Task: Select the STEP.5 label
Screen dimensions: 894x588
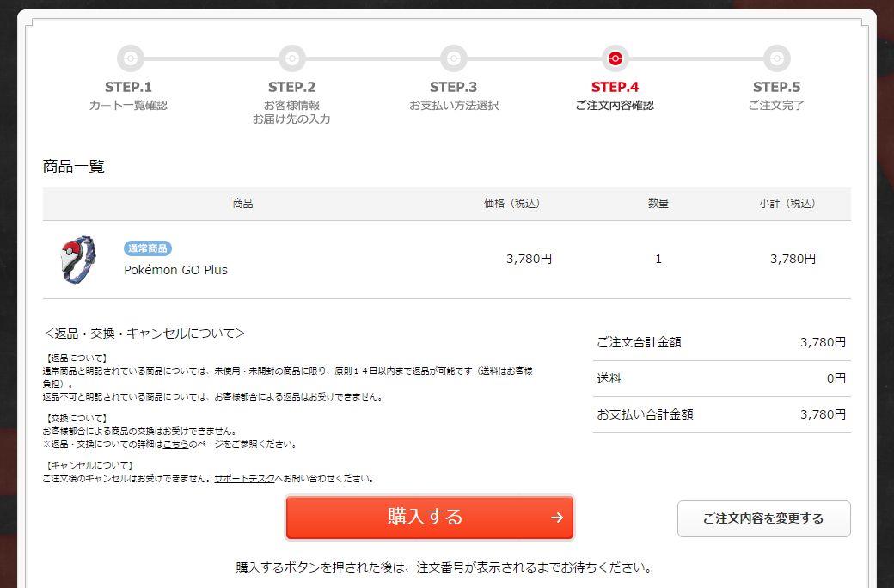Action: (776, 87)
